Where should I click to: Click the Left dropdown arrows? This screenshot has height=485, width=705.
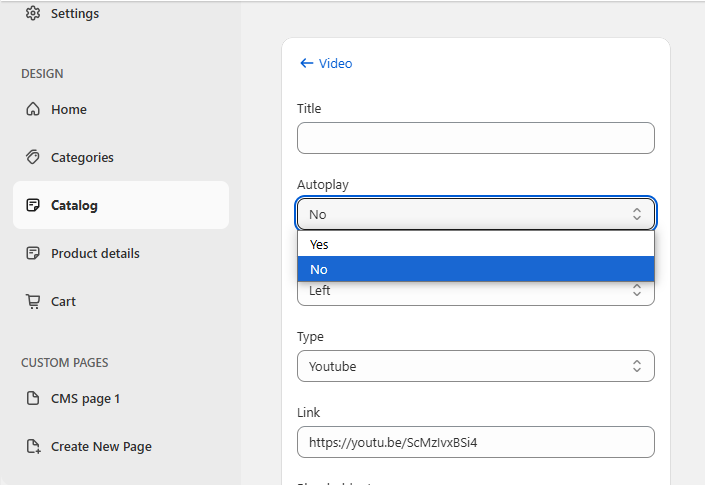637,290
